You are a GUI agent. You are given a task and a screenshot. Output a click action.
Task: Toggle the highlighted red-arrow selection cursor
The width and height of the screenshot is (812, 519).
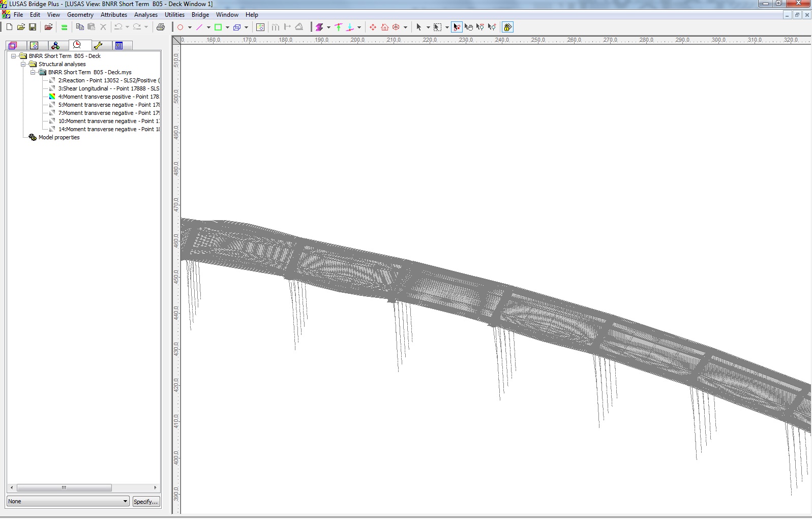click(x=457, y=27)
